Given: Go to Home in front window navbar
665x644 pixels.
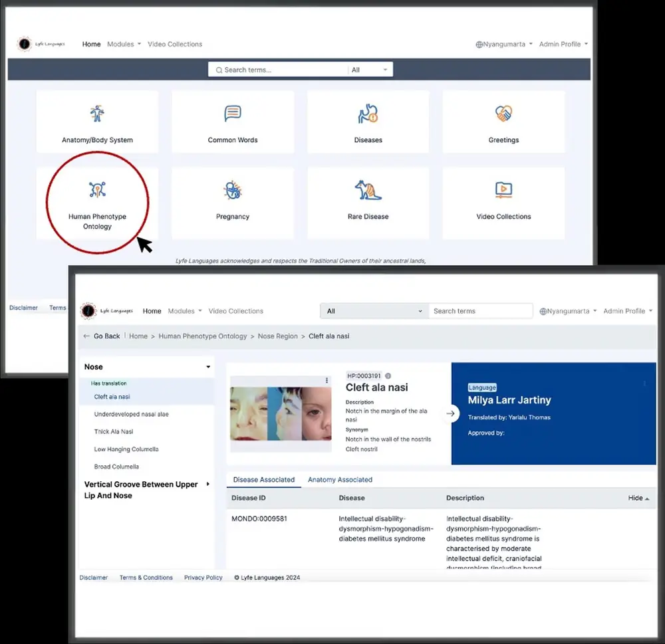Looking at the screenshot, I should (152, 311).
